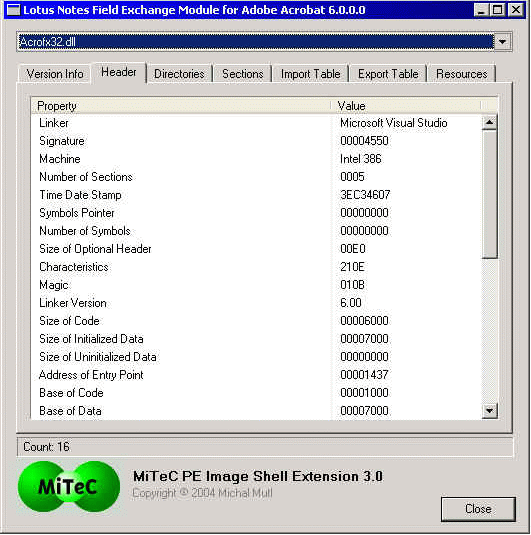Screen dimensions: 531x535
Task: Select the Size of Code row
Action: 256,321
